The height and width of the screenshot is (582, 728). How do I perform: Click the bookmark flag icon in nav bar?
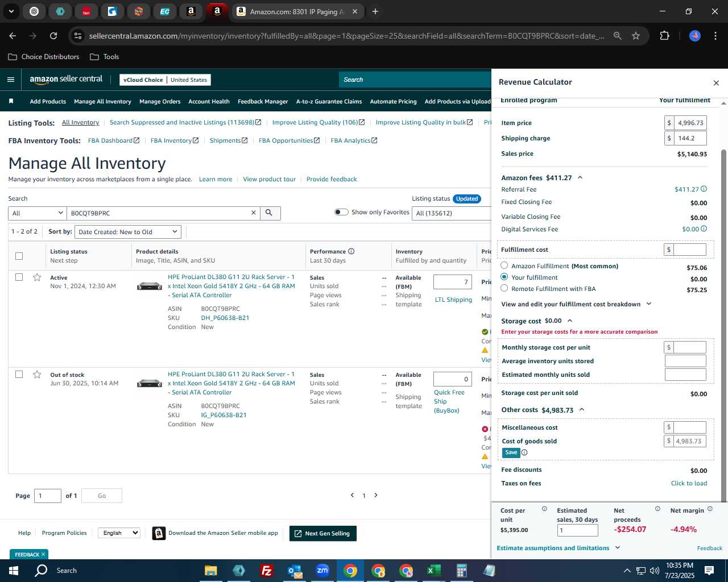tap(11, 101)
